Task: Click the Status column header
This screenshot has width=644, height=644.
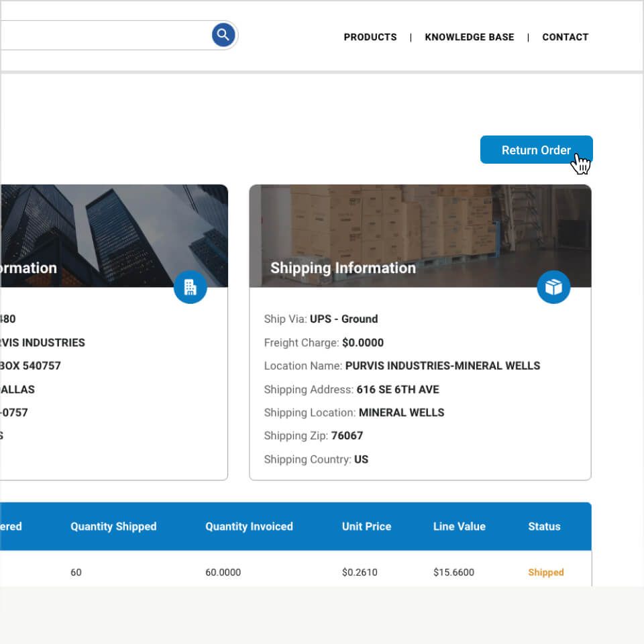Action: coord(544,527)
